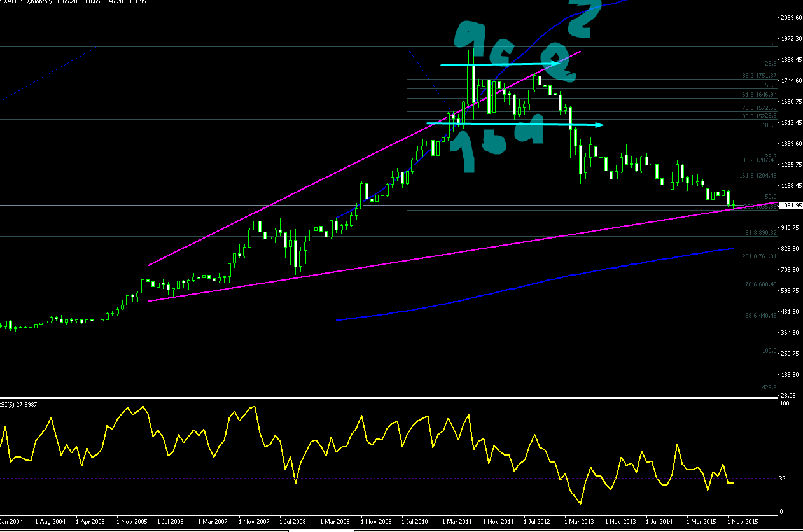Select the Fibonacci level 88.6 440.43
Viewport: 803px width, 532px height.
coord(762,315)
